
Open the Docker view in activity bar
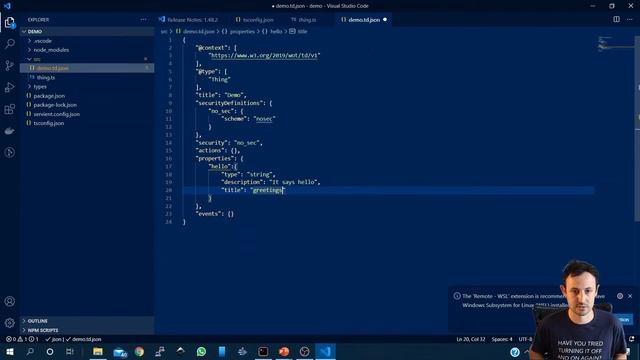[9, 131]
